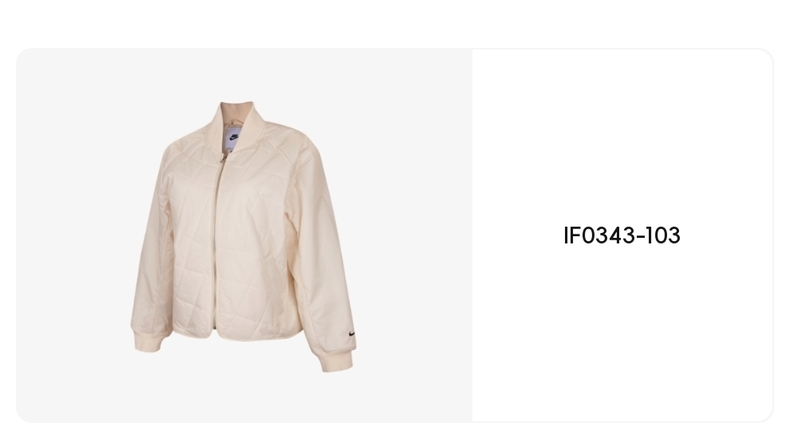Click the jacket sleeve with the swoosh logo
This screenshot has width=790, height=423.
320,252
